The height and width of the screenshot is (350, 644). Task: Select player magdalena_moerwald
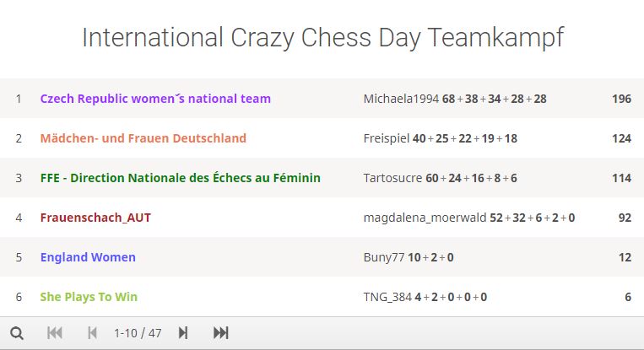[x=425, y=218]
